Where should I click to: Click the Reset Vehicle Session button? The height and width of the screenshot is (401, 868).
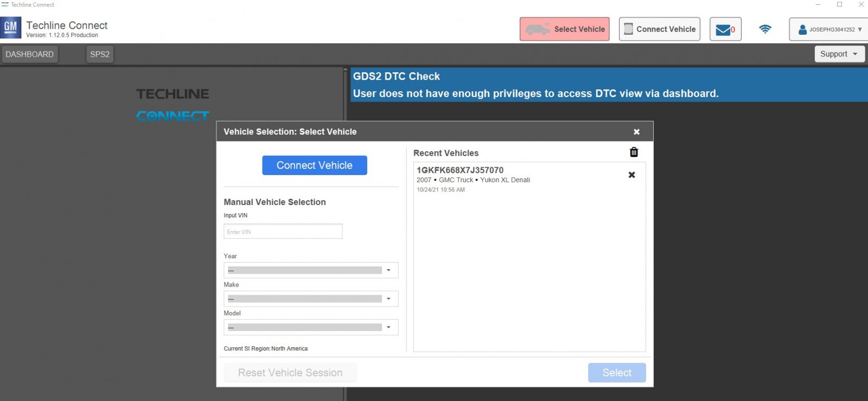tap(290, 373)
